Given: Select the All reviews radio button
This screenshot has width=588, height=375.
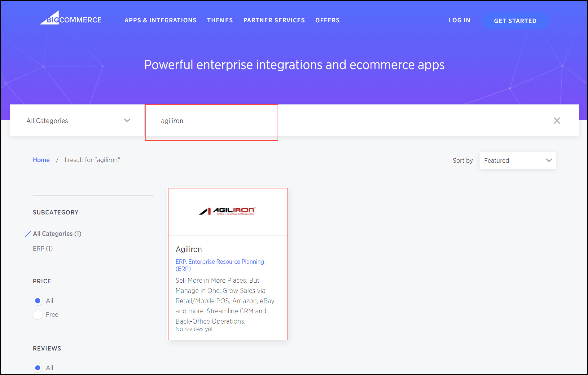Looking at the screenshot, I should click(x=38, y=368).
